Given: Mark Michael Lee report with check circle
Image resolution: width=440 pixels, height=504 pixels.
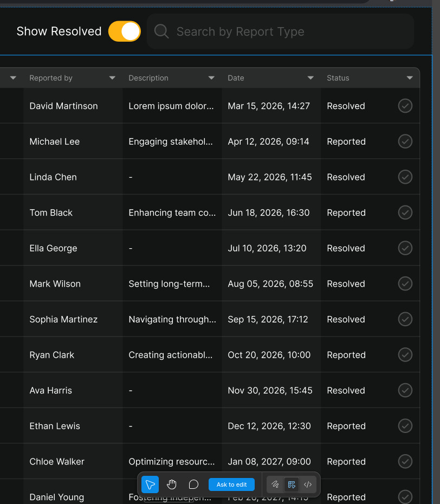Looking at the screenshot, I should pos(405,141).
